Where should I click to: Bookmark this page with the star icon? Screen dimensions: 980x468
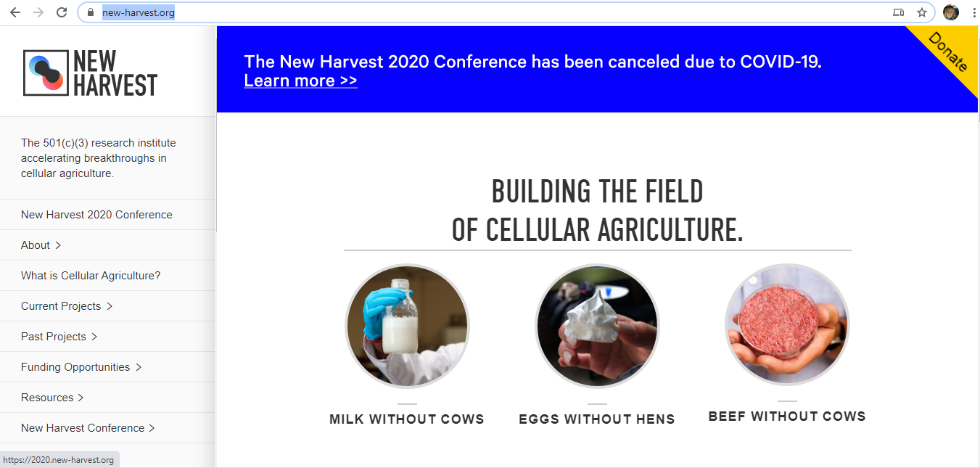(922, 12)
